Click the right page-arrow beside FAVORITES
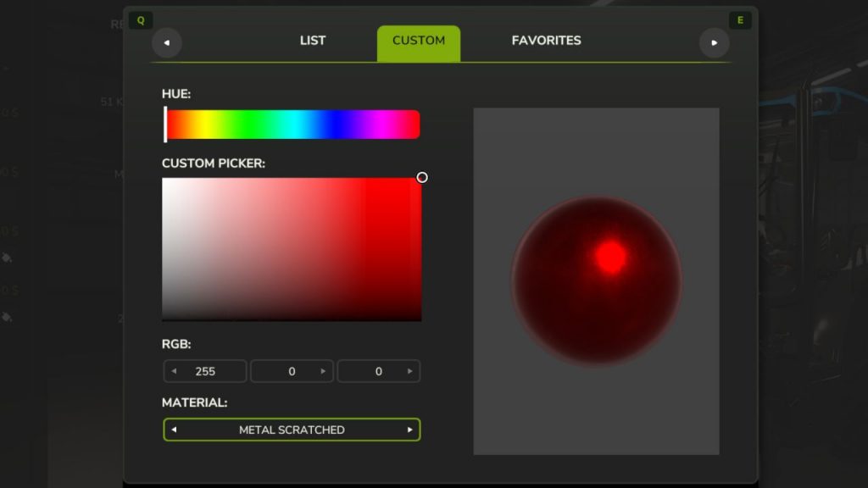This screenshot has height=488, width=868. [x=715, y=42]
